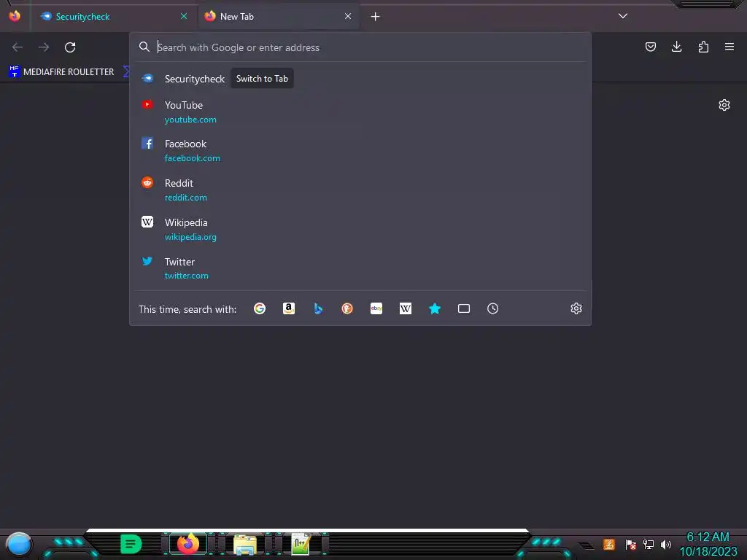This screenshot has height=560, width=747.
Task: Open new tab personalize gear
Action: click(x=724, y=105)
